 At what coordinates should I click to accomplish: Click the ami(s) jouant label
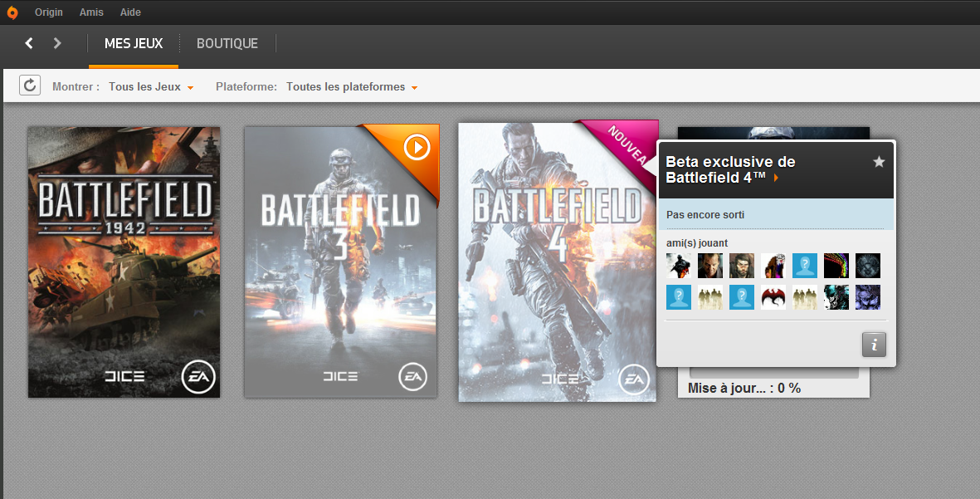pos(697,243)
